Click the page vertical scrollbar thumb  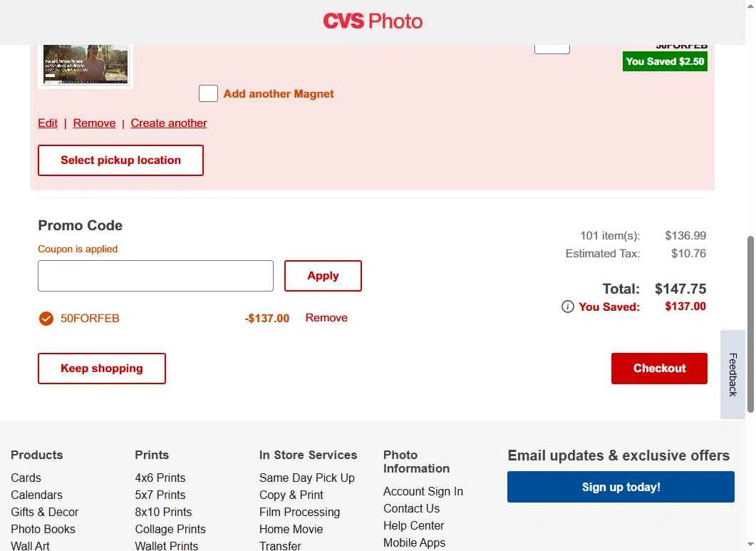[x=750, y=324]
